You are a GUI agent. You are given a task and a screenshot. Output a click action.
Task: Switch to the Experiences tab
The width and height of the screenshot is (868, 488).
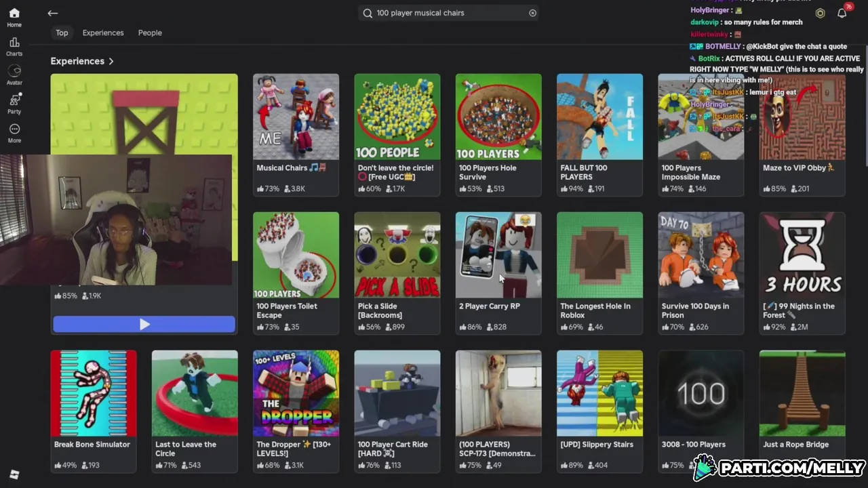click(103, 33)
